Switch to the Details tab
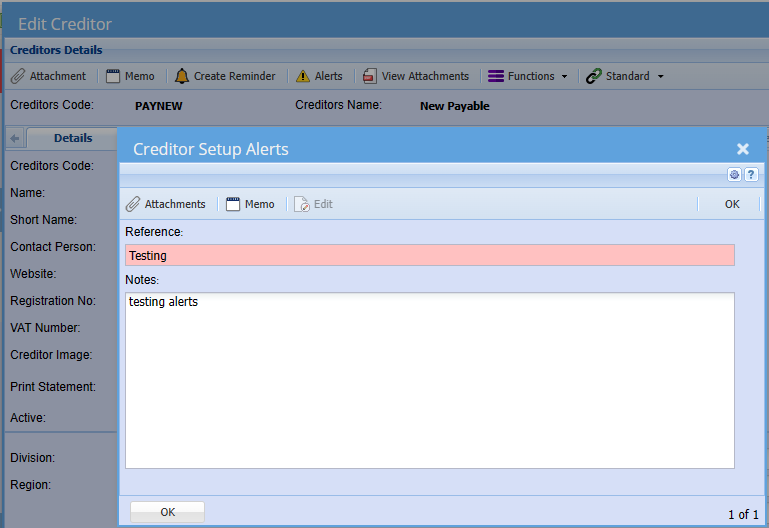Image resolution: width=769 pixels, height=528 pixels. click(x=72, y=139)
